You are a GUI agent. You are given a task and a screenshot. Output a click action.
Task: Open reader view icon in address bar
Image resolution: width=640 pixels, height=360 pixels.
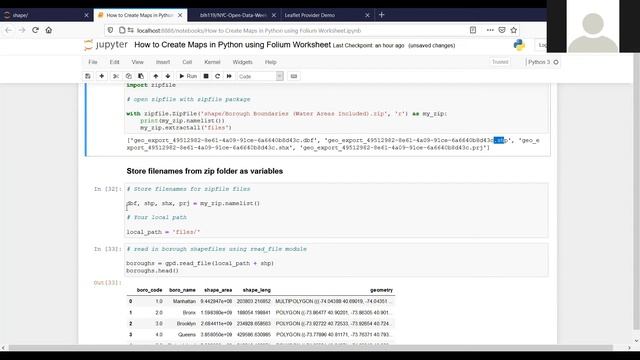(x=473, y=30)
